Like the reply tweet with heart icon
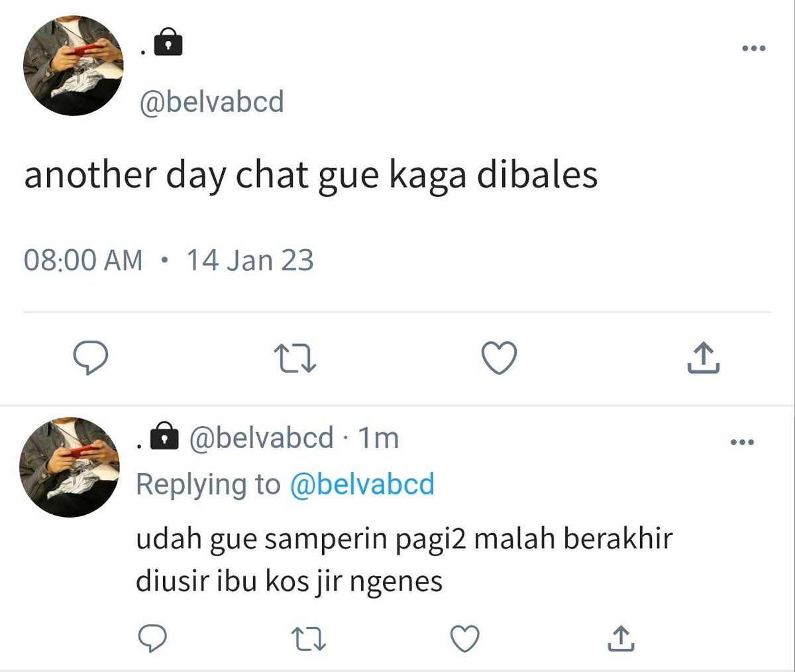The height and width of the screenshot is (672, 795). (464, 638)
